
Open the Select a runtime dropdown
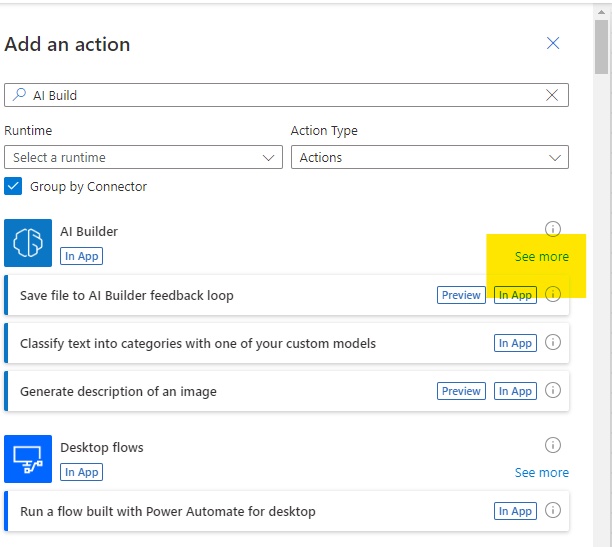coord(143,157)
